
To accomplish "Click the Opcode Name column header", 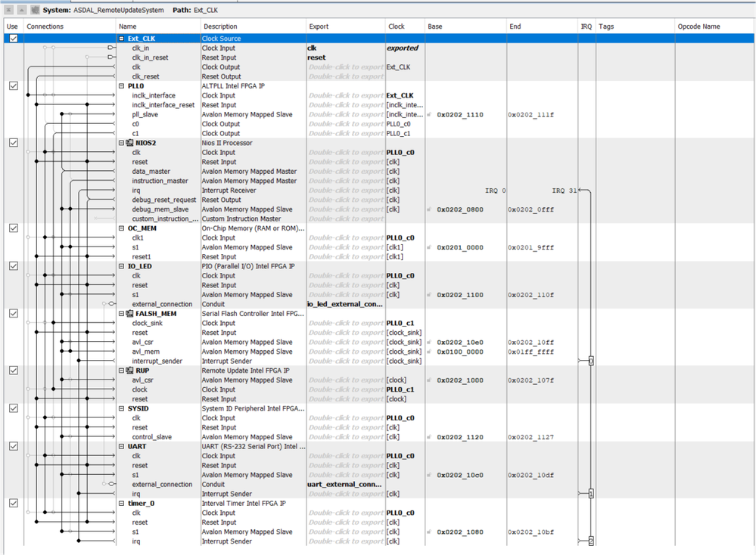I will [714, 26].
